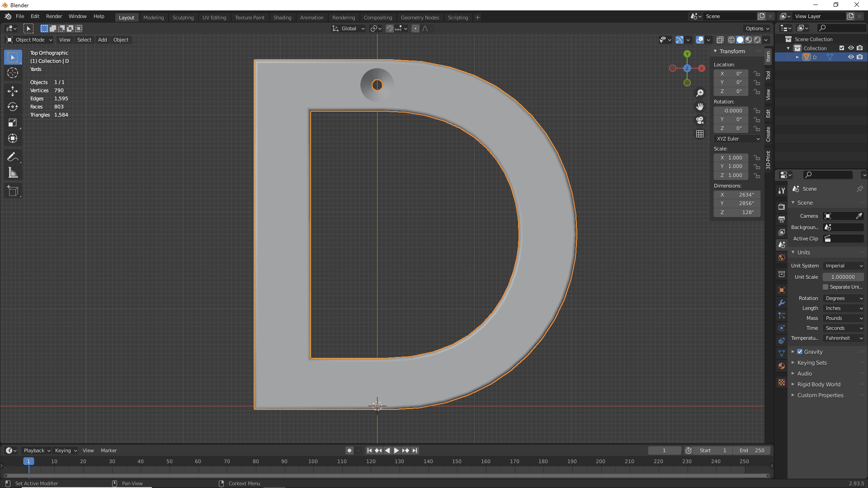Click the play button in timeline
The height and width of the screenshot is (488, 868).
pyautogui.click(x=396, y=450)
